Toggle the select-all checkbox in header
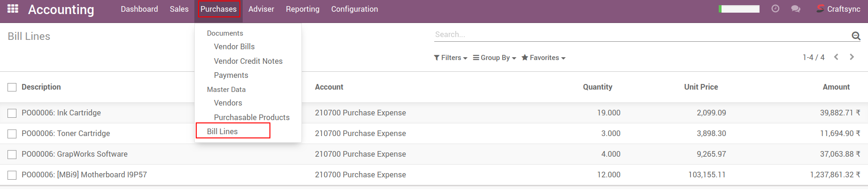The height and width of the screenshot is (190, 868). [12, 87]
